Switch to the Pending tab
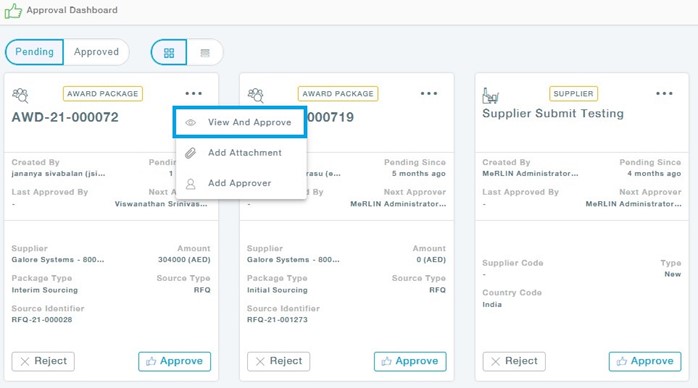The height and width of the screenshot is (388, 698). (x=34, y=52)
